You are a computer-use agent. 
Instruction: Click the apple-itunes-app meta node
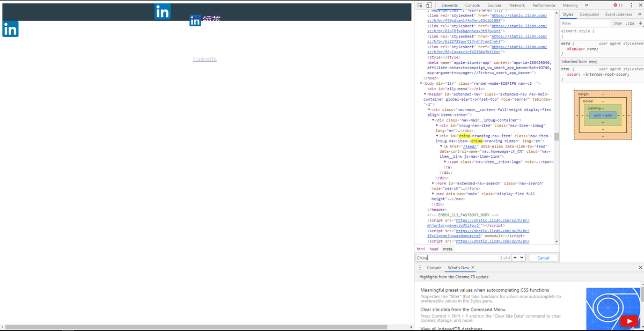489,68
